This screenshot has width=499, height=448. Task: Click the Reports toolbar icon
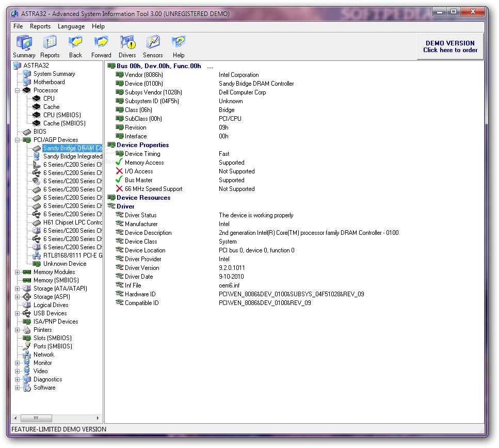point(50,43)
